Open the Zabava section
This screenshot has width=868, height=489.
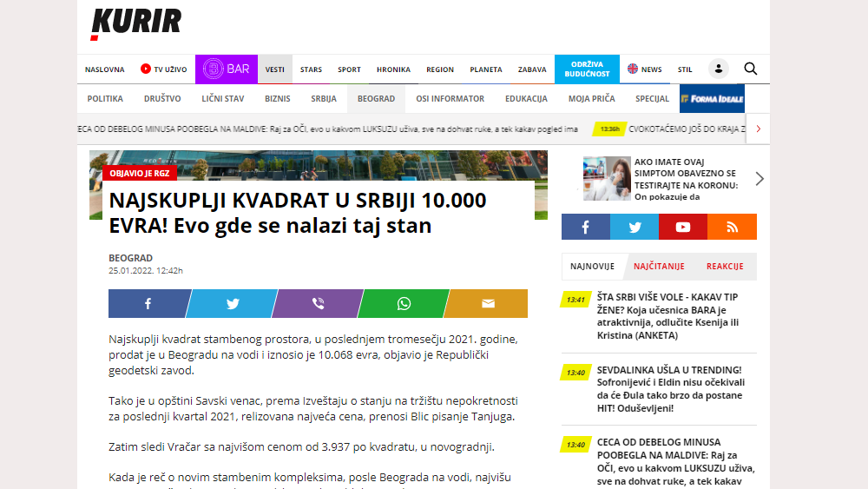click(x=532, y=69)
